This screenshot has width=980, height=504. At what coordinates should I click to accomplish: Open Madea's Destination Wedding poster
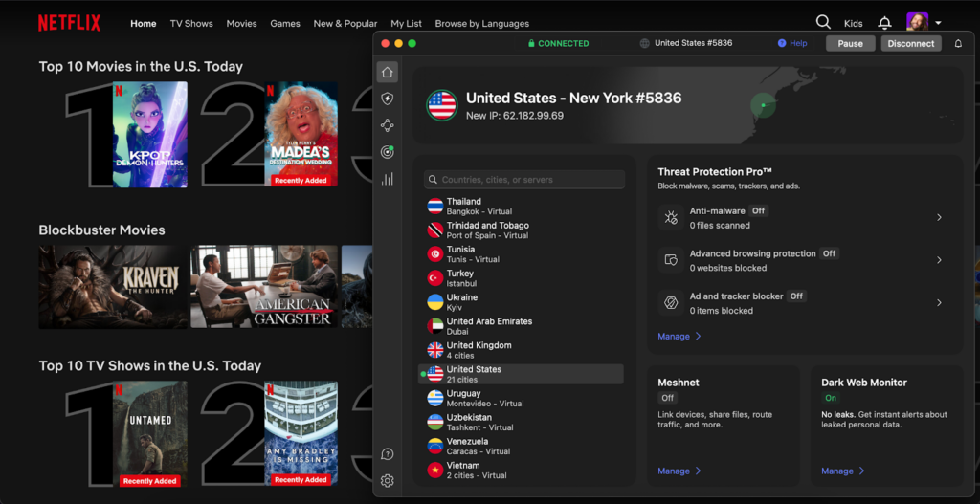coord(301,134)
